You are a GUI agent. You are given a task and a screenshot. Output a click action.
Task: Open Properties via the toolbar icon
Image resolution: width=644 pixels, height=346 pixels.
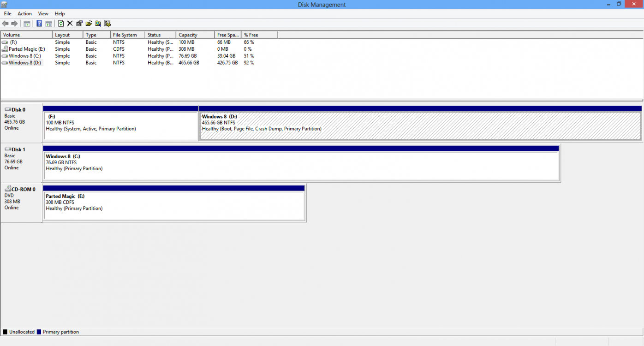[79, 24]
